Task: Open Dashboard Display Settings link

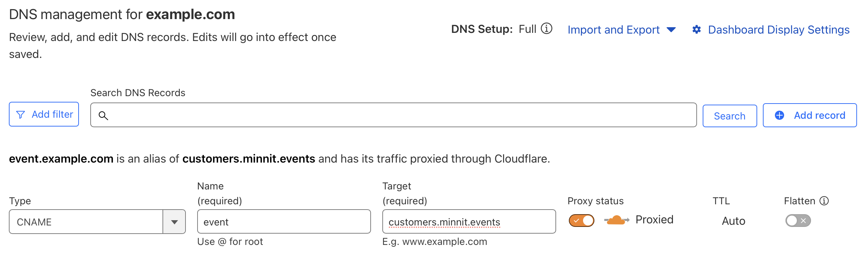Action: pyautogui.click(x=778, y=30)
